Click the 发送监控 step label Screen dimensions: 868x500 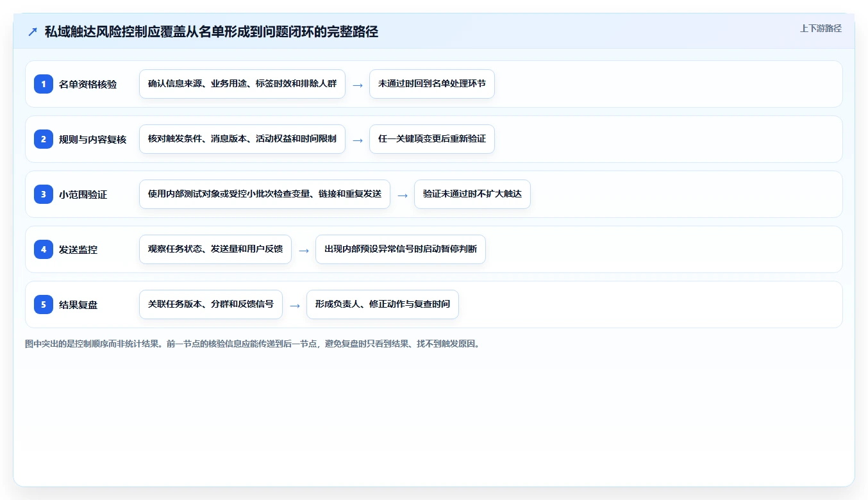pyautogui.click(x=78, y=249)
